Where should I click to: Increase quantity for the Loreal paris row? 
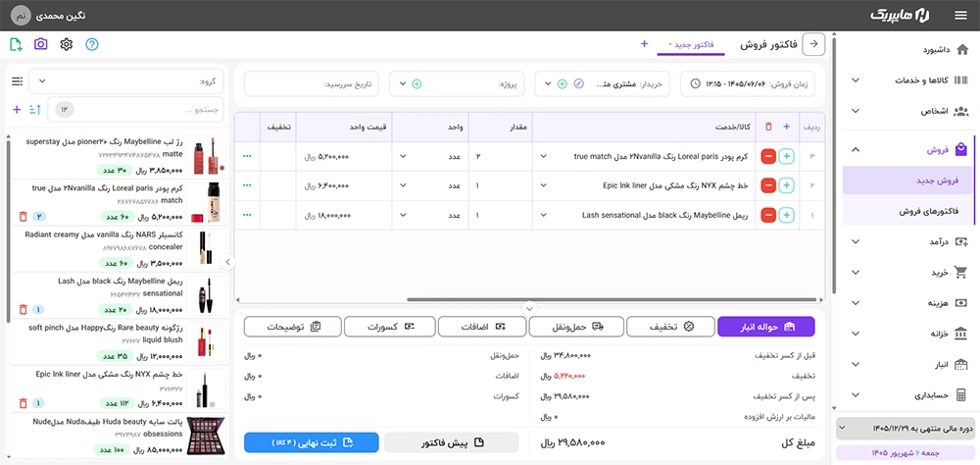click(786, 156)
